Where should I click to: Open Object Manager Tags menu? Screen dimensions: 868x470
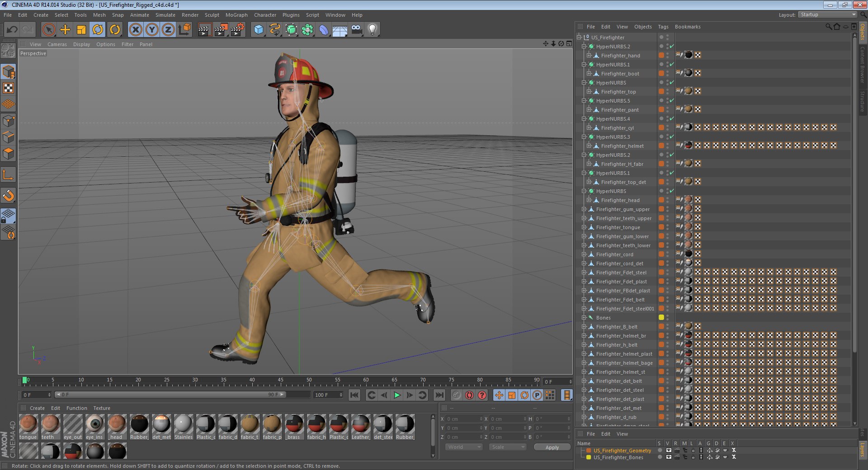663,27
